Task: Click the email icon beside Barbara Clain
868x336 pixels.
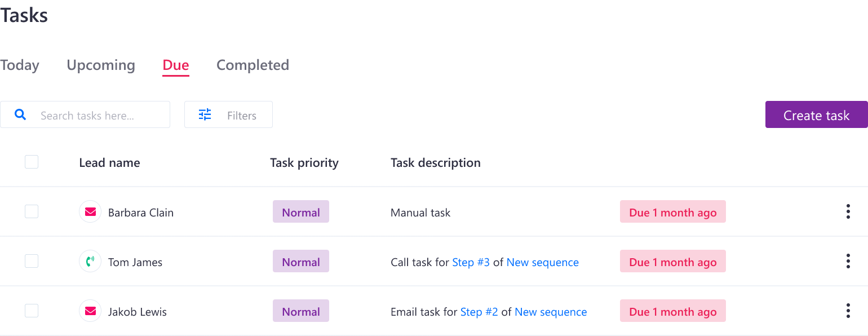Action: click(90, 212)
